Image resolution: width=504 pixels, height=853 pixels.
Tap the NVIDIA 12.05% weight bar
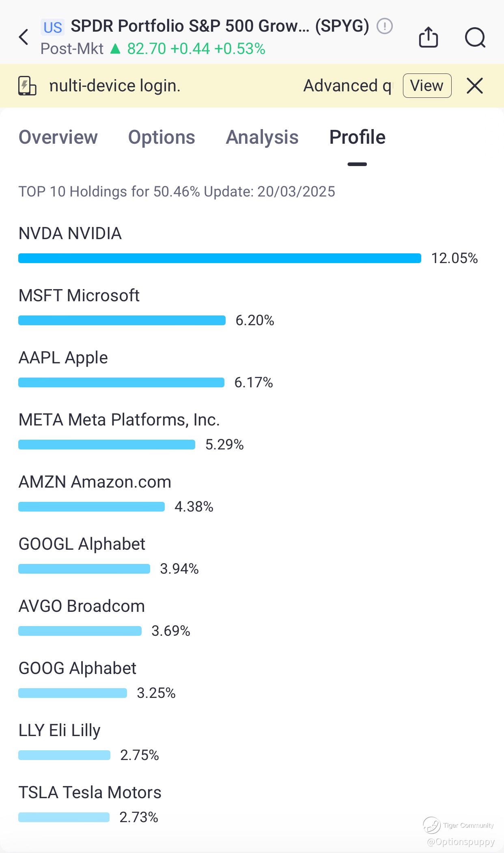220,258
